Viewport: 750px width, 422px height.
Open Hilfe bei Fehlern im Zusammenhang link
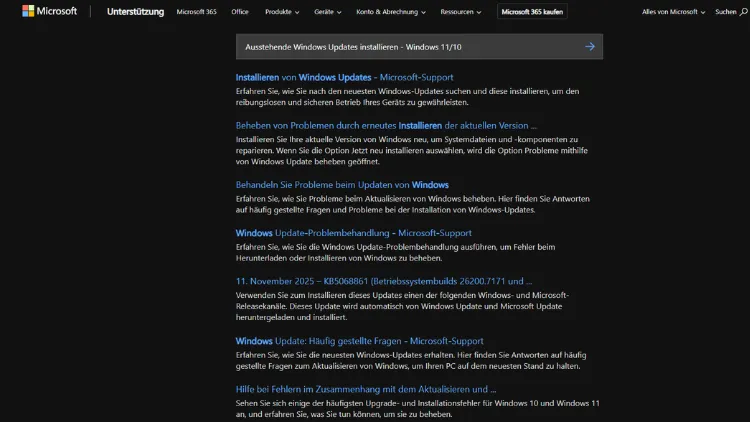pyautogui.click(x=366, y=389)
